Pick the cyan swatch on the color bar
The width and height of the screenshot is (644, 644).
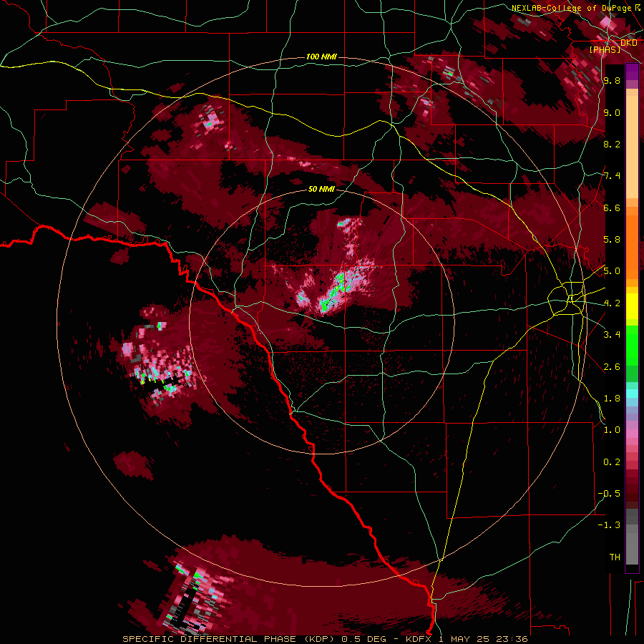click(632, 393)
